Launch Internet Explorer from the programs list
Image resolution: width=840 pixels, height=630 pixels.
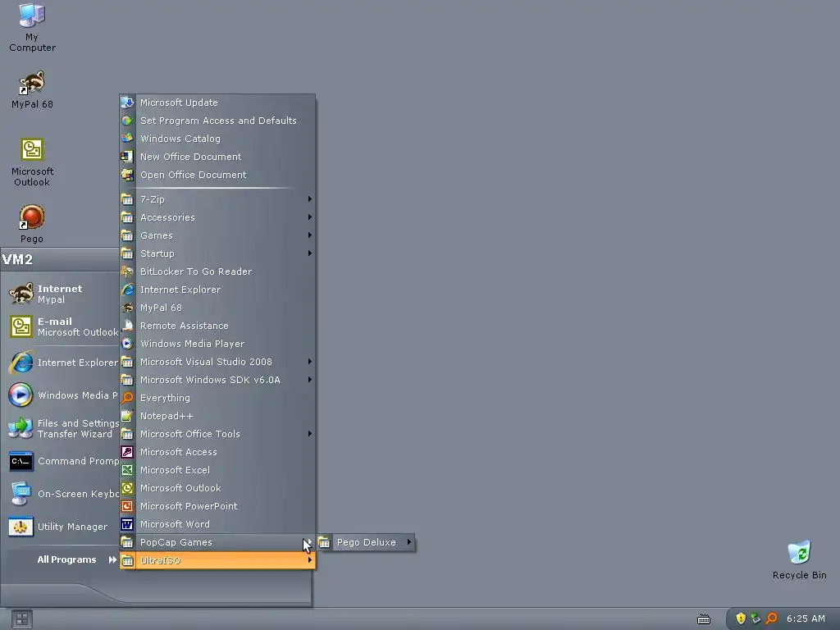coord(217,290)
